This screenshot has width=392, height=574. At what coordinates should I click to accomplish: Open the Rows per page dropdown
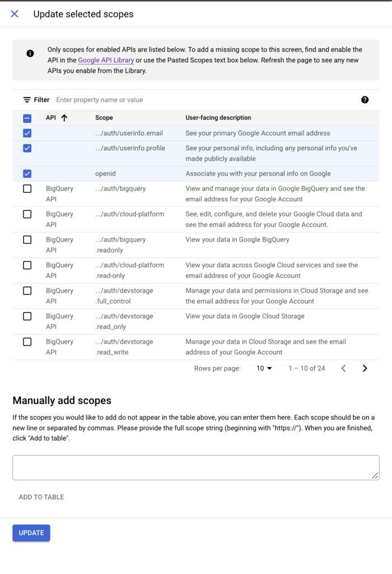pyautogui.click(x=264, y=368)
